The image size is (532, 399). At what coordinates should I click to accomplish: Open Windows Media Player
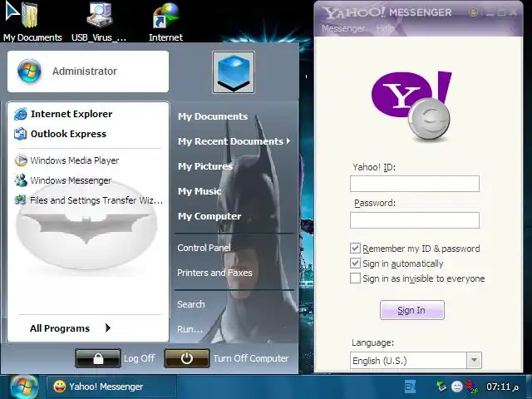tap(66, 160)
